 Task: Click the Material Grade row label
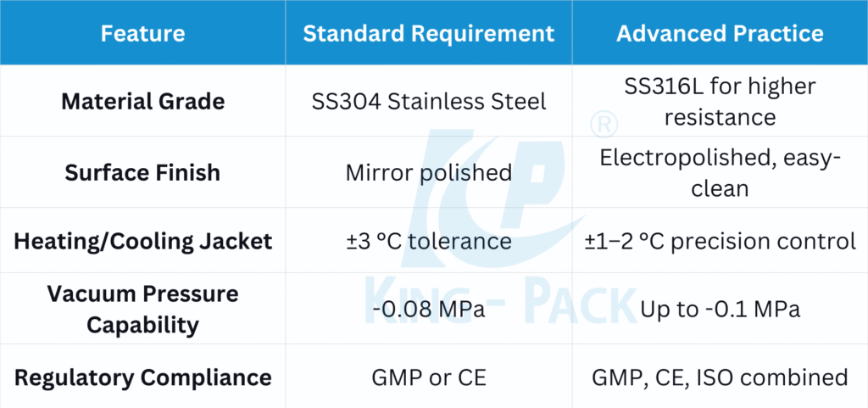(x=142, y=102)
